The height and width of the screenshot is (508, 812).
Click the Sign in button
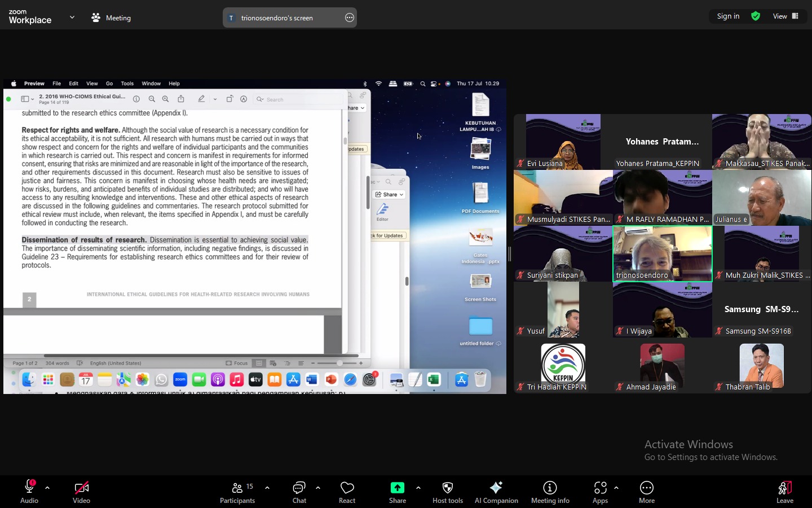728,16
